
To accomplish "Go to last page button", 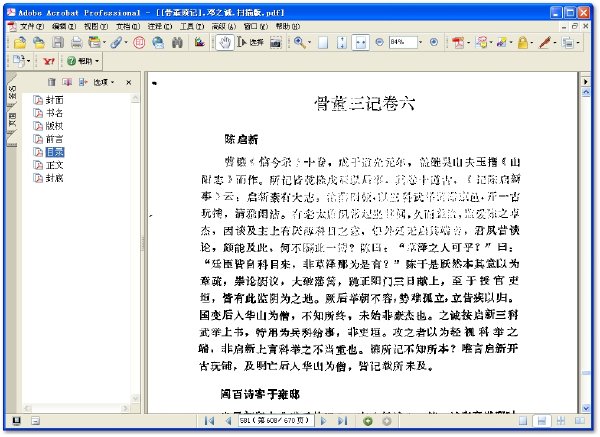I will coord(342,421).
